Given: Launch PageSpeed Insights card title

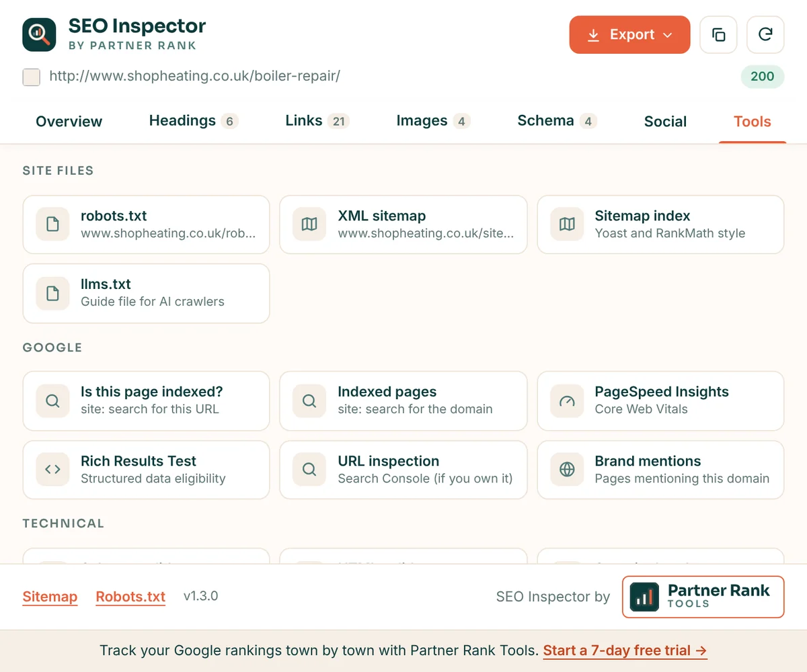Looking at the screenshot, I should click(x=662, y=392).
